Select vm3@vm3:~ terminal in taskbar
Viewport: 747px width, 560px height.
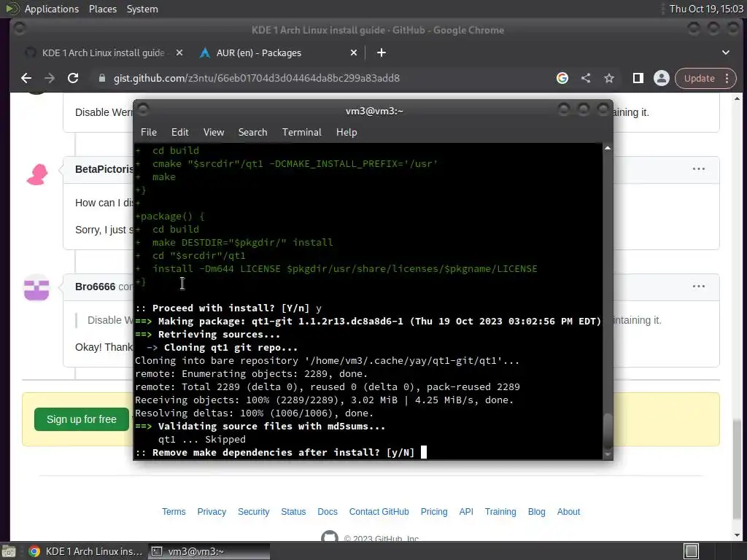point(209,551)
